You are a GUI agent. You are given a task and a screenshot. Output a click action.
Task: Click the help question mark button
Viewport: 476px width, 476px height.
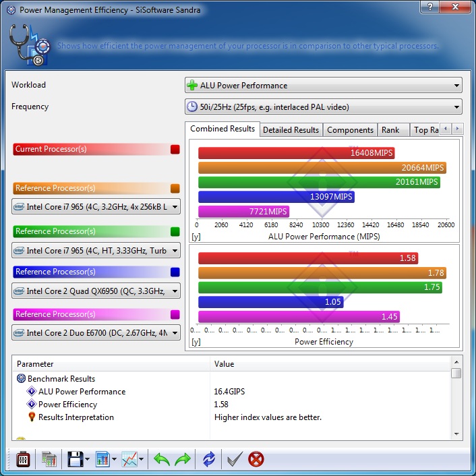point(430,7)
